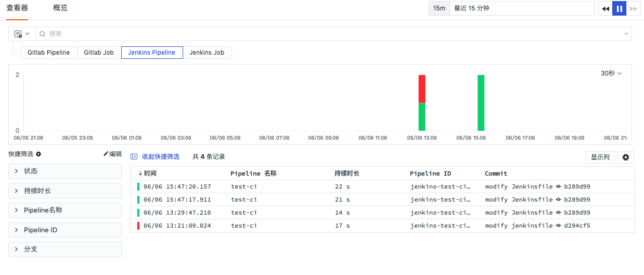Click the fast-forward time button

pos(633,8)
